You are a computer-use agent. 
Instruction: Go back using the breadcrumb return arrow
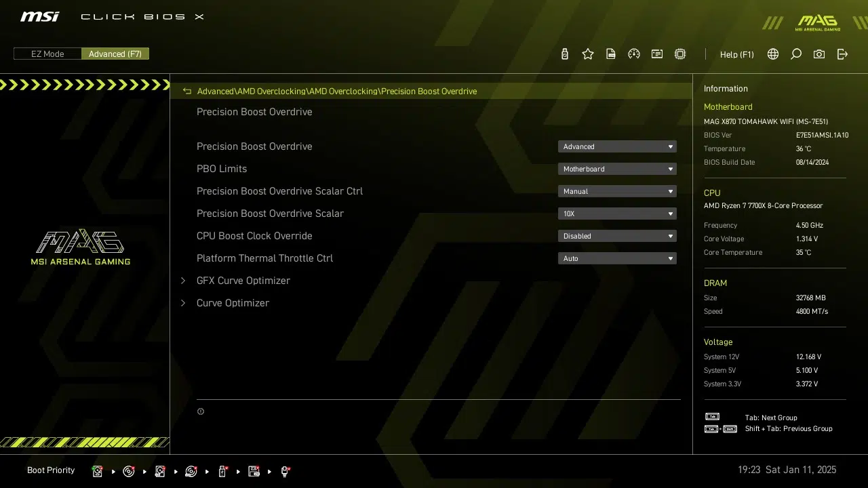[x=187, y=91]
